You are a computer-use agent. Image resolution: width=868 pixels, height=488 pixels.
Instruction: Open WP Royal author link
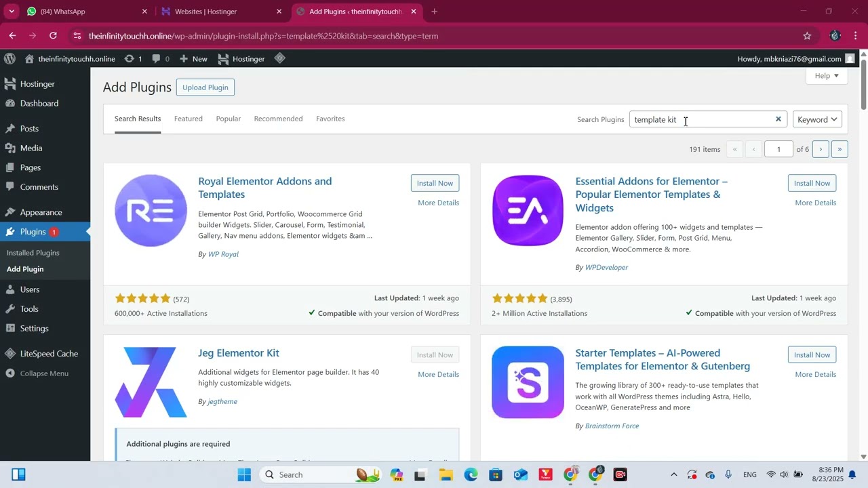click(223, 254)
